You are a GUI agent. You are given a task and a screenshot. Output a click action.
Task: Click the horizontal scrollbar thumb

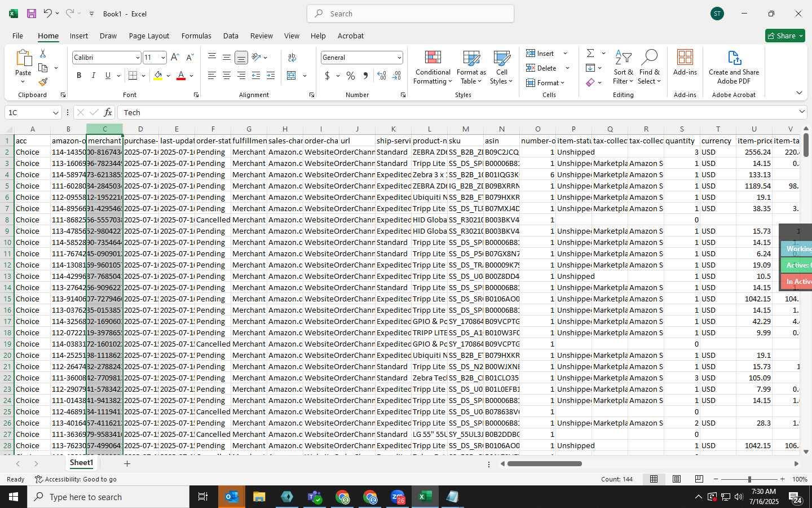point(544,464)
